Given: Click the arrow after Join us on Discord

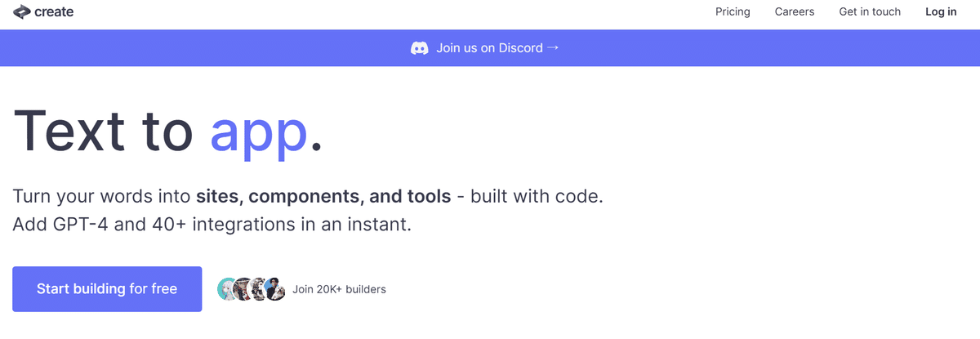Looking at the screenshot, I should (553, 47).
